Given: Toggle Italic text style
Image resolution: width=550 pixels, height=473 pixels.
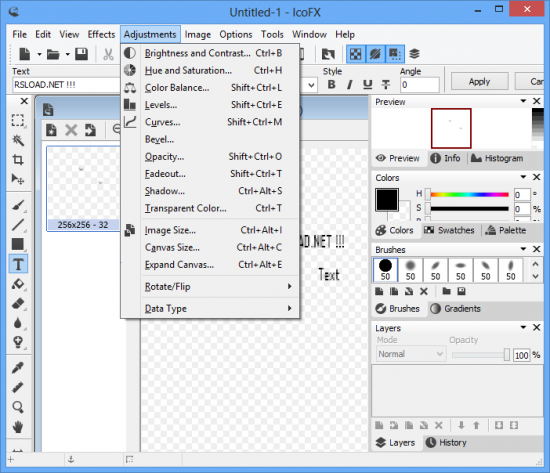Looking at the screenshot, I should tap(349, 85).
